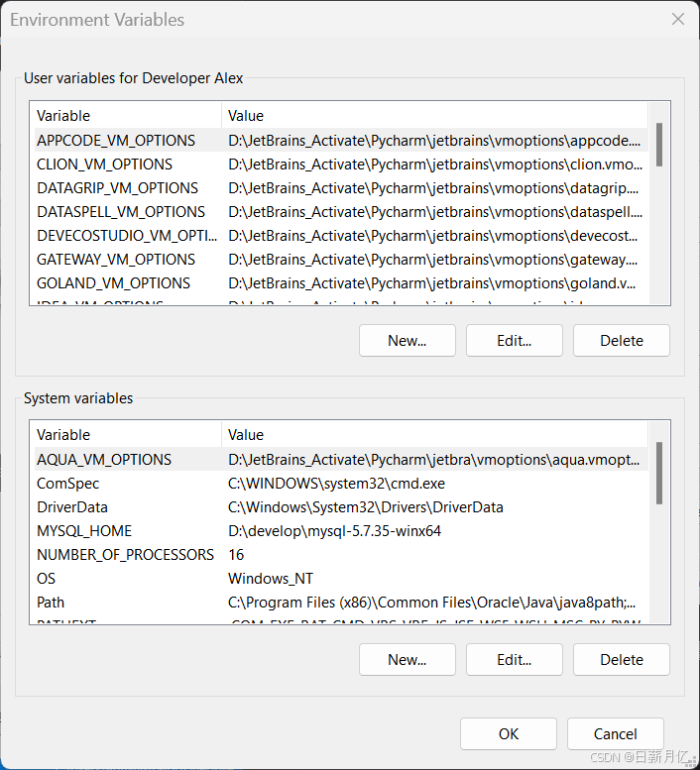Select the DriverData system variable
Screen dimensions: 700x770
[x=341, y=507]
